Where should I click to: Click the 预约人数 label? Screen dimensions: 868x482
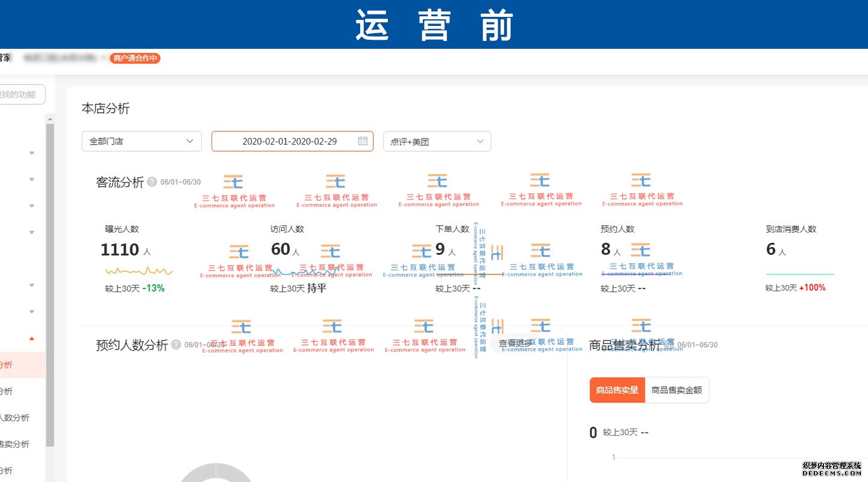617,229
